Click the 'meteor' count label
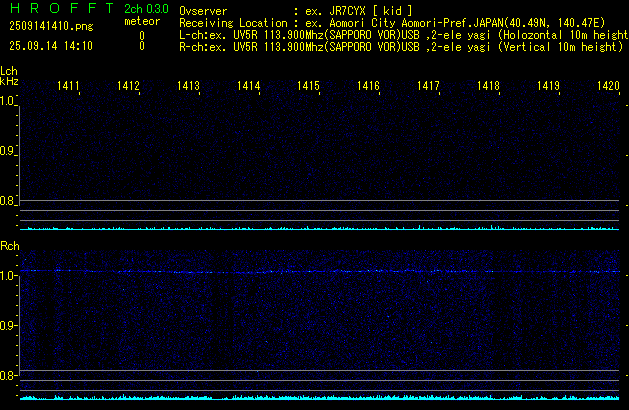The height and width of the screenshot is (410, 629). (x=142, y=21)
